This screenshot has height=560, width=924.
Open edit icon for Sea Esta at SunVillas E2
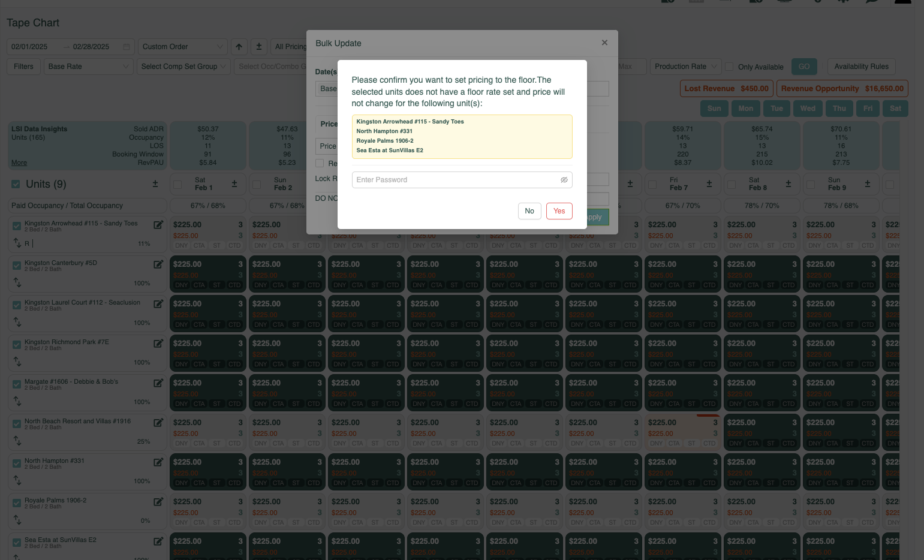[158, 541]
